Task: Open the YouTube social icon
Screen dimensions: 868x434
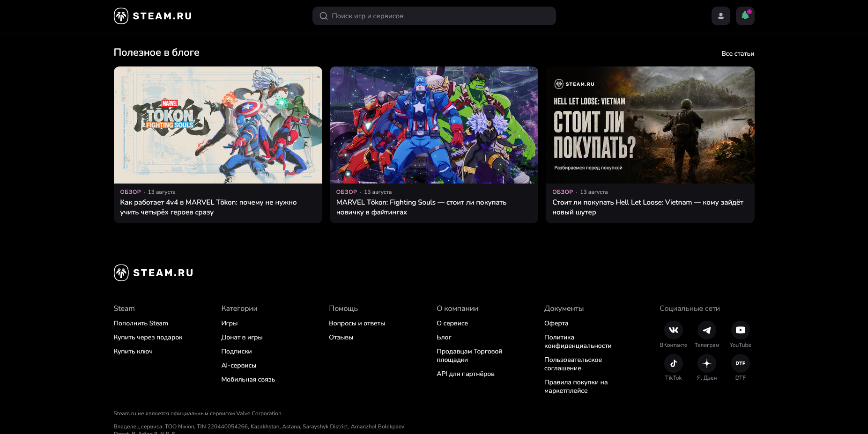Action: click(x=740, y=330)
